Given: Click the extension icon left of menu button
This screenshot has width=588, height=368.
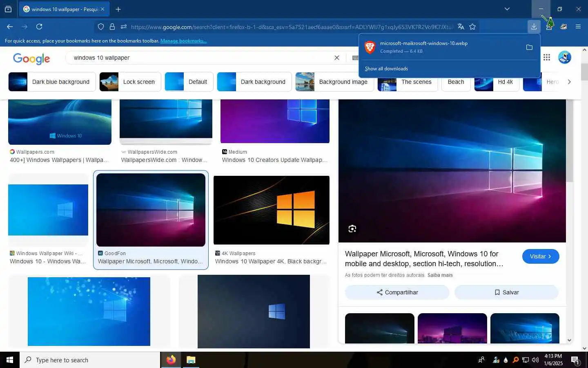Looking at the screenshot, I should (563, 27).
